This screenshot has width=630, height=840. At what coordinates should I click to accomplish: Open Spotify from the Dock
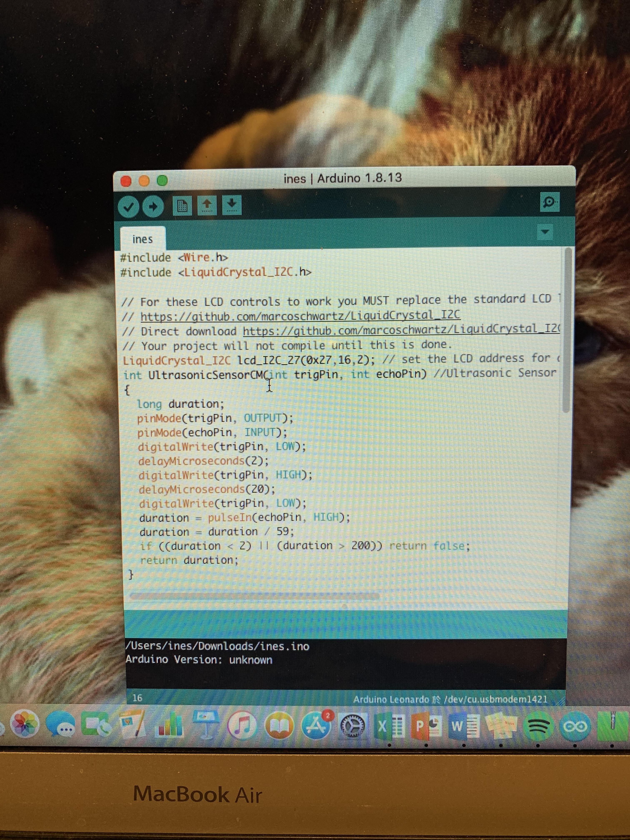[x=539, y=726]
